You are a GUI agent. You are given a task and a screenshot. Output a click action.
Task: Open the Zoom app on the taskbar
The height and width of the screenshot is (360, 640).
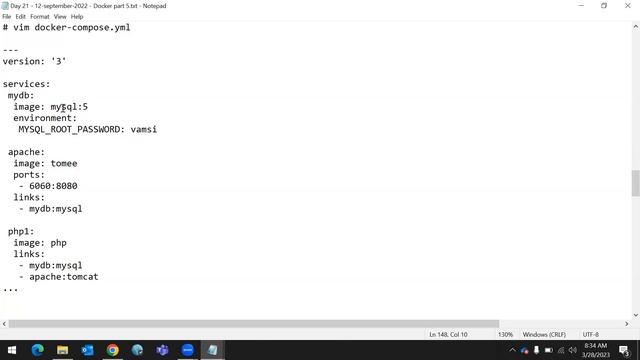coord(188,350)
